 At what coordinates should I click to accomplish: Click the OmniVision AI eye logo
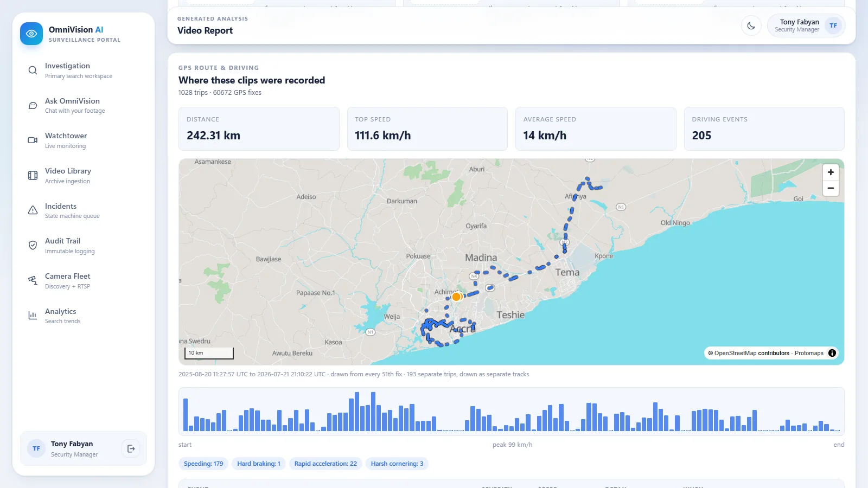pyautogui.click(x=31, y=34)
